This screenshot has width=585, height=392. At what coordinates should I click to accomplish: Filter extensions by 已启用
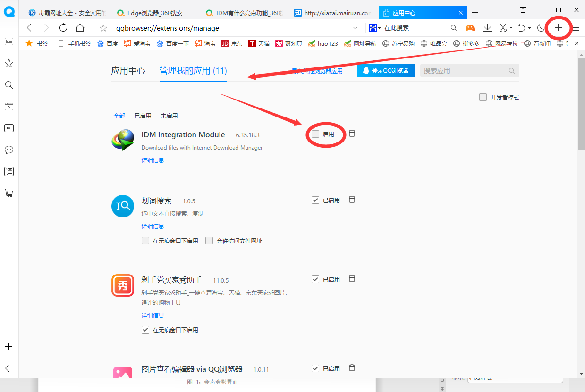tap(143, 116)
